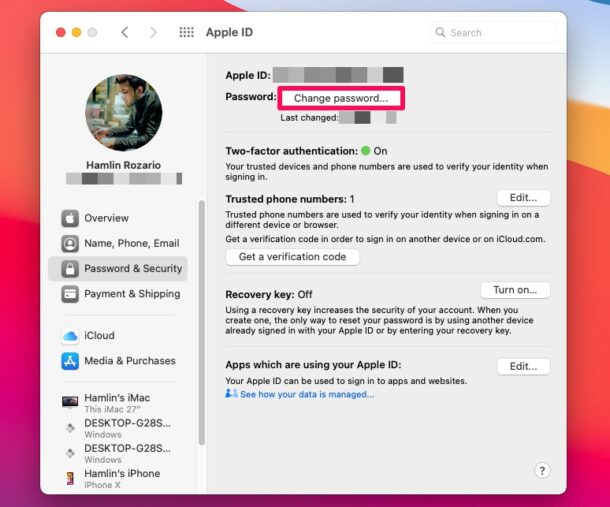Click the first DESKTOP-G28S Windows device icon
The image size is (610, 507).
tap(70, 428)
